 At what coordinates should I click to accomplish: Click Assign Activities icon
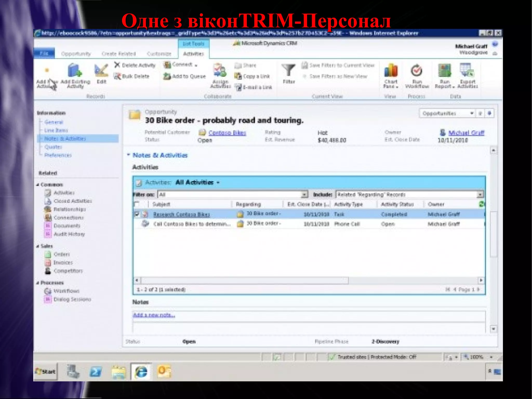(220, 70)
